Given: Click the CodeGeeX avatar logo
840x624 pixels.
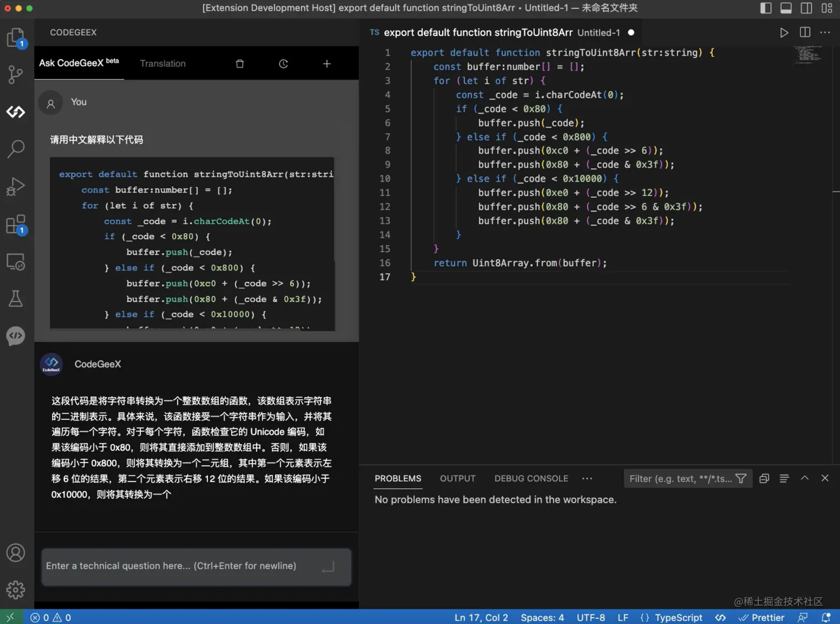Looking at the screenshot, I should click(x=52, y=364).
